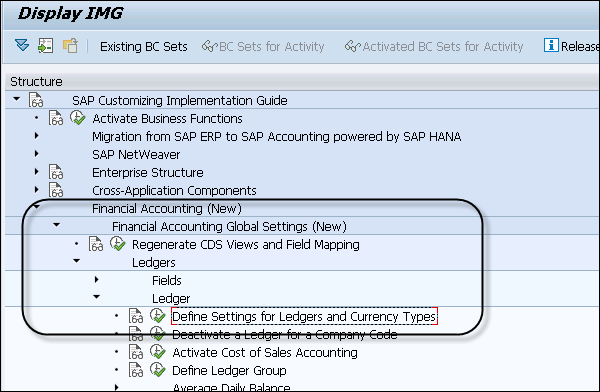Image resolution: width=600 pixels, height=392 pixels.
Task: Expand the Fields node
Action: tap(96, 279)
